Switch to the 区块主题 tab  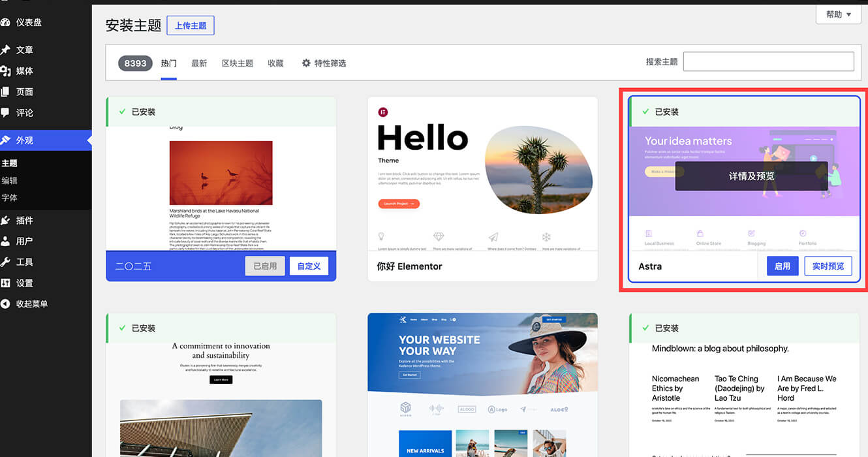coord(238,63)
